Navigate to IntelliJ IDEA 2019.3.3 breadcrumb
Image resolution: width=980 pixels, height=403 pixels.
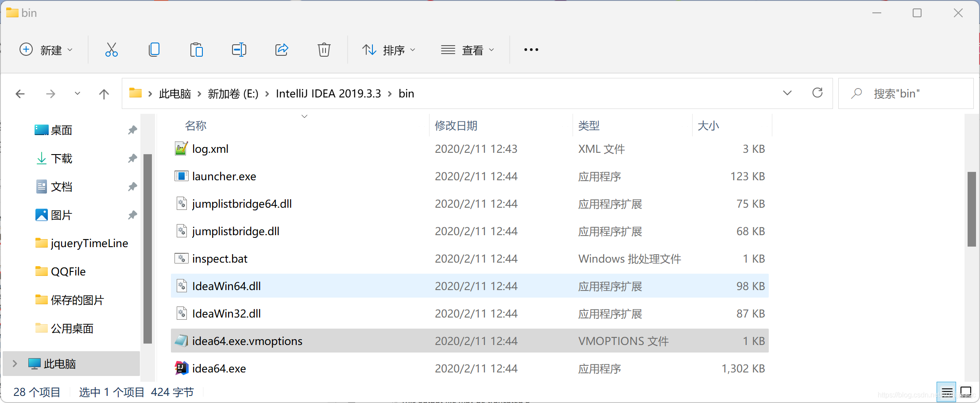[328, 93]
